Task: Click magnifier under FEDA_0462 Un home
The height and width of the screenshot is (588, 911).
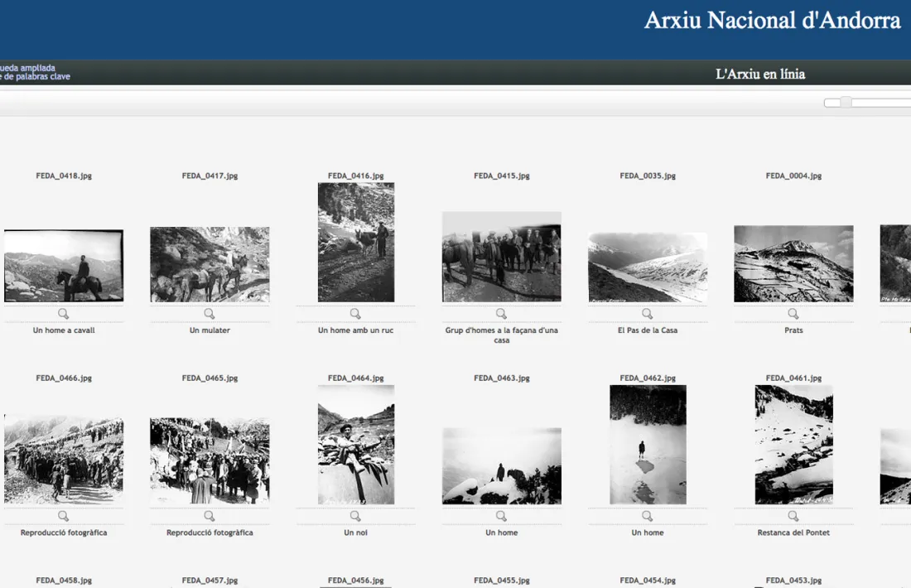Action: tap(648, 516)
